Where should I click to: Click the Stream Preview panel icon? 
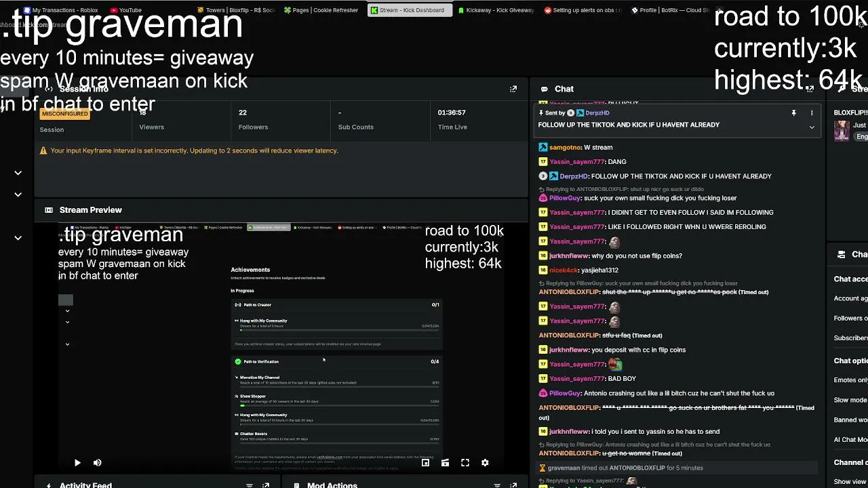[x=49, y=210]
